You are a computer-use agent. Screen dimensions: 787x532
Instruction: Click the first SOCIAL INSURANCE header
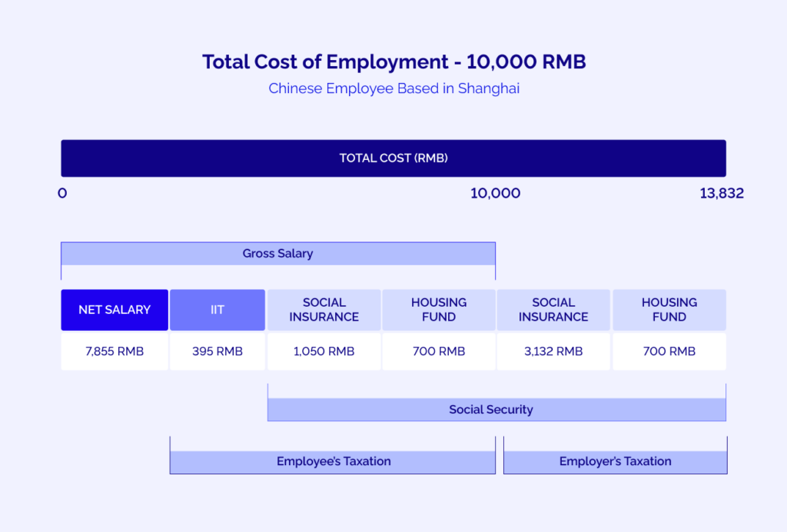click(x=324, y=309)
